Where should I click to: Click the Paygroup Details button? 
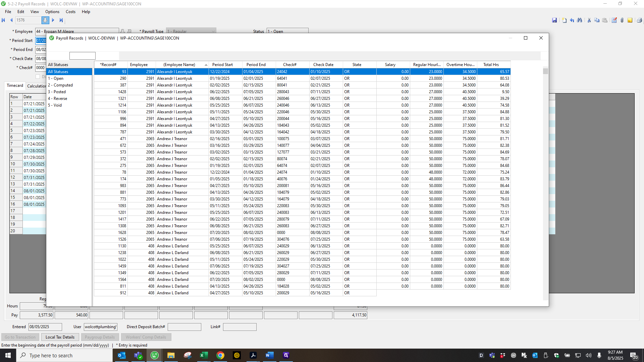point(100,337)
